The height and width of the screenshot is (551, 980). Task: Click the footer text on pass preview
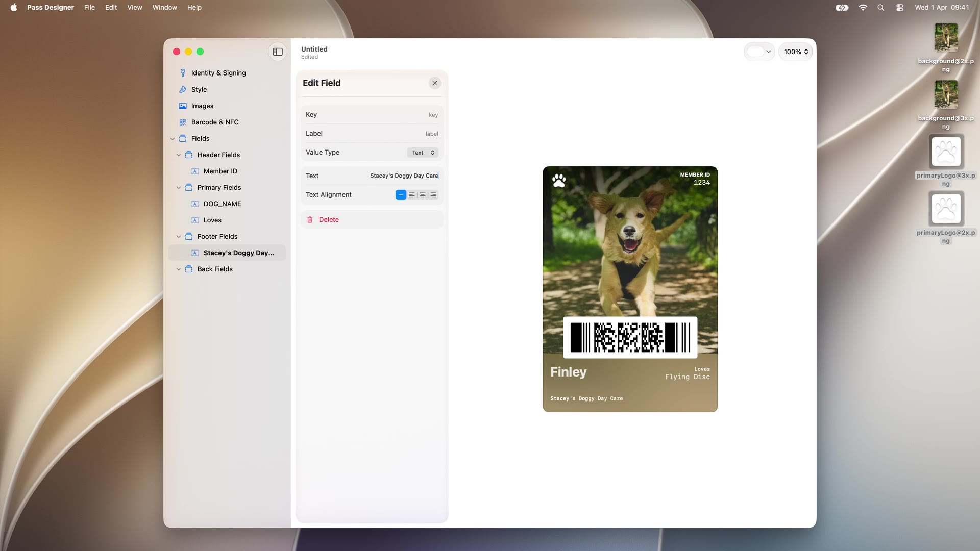[x=586, y=398]
